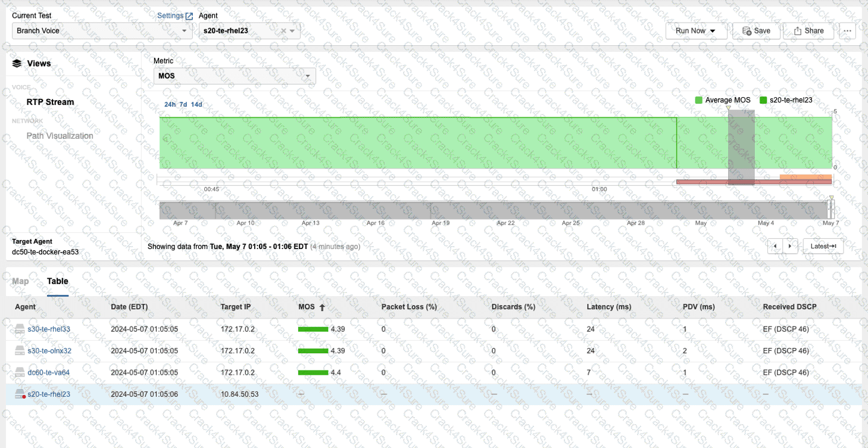Open agent s30-te-rhel33 link
This screenshot has width=868, height=448.
click(x=49, y=329)
